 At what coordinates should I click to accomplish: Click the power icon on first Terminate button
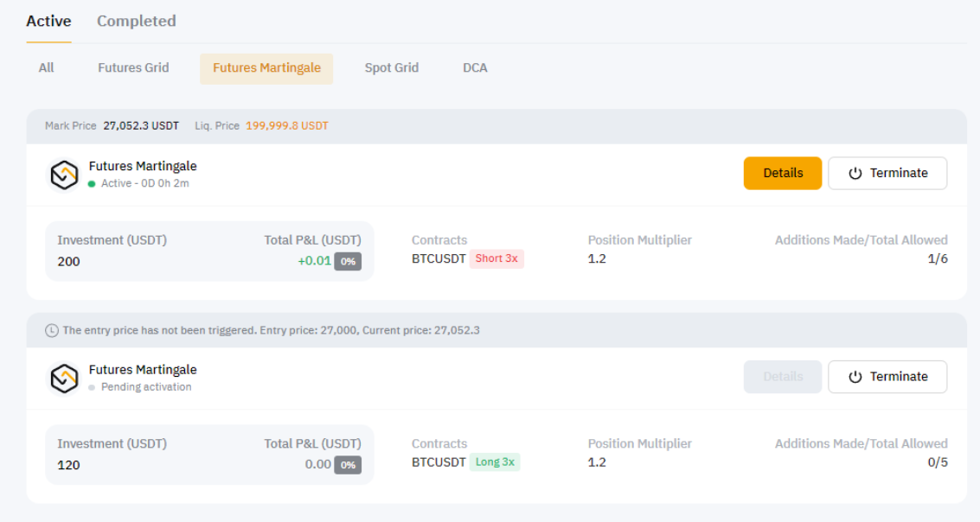click(x=855, y=173)
